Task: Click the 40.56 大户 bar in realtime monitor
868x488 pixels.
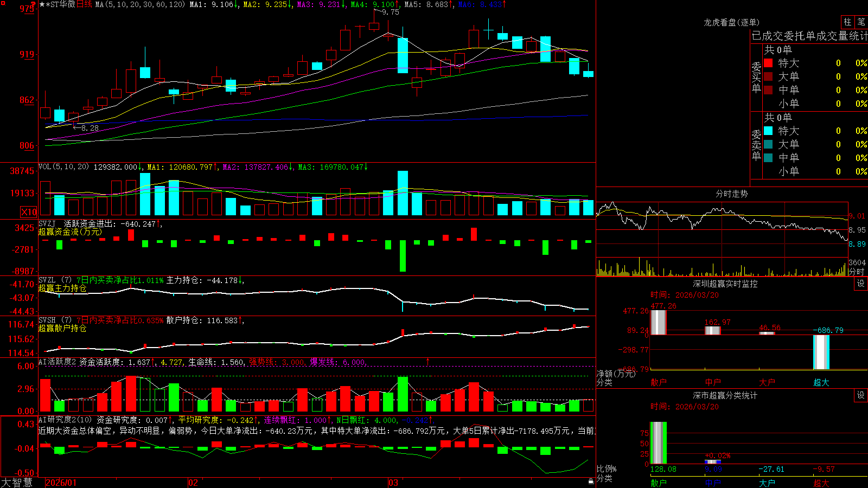Action: 767,333
